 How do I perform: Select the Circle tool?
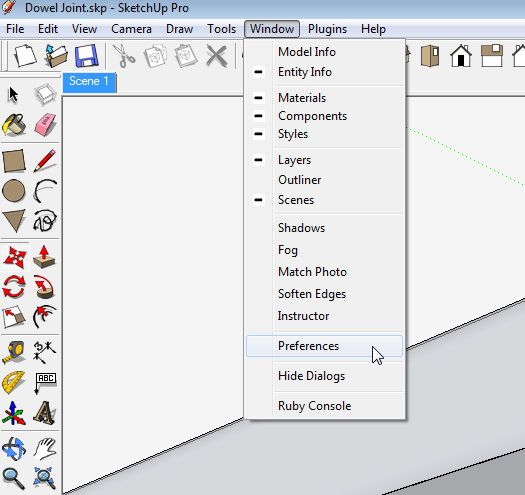click(x=14, y=191)
